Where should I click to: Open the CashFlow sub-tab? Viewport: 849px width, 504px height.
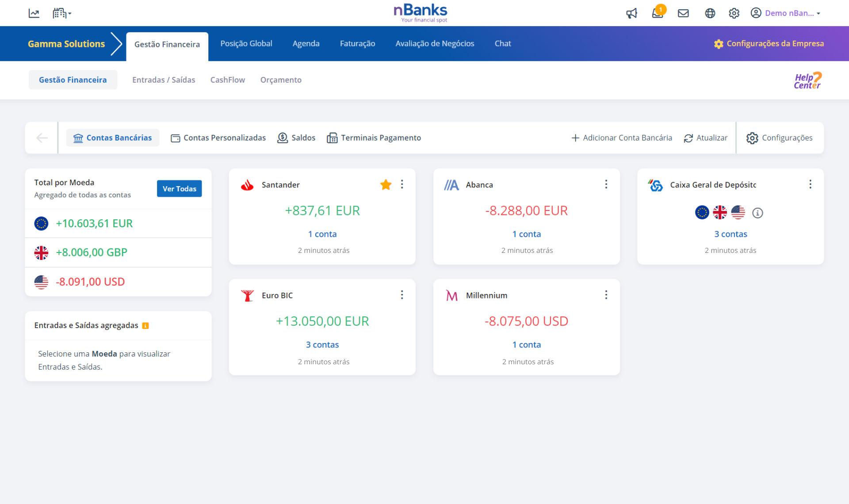pyautogui.click(x=227, y=80)
